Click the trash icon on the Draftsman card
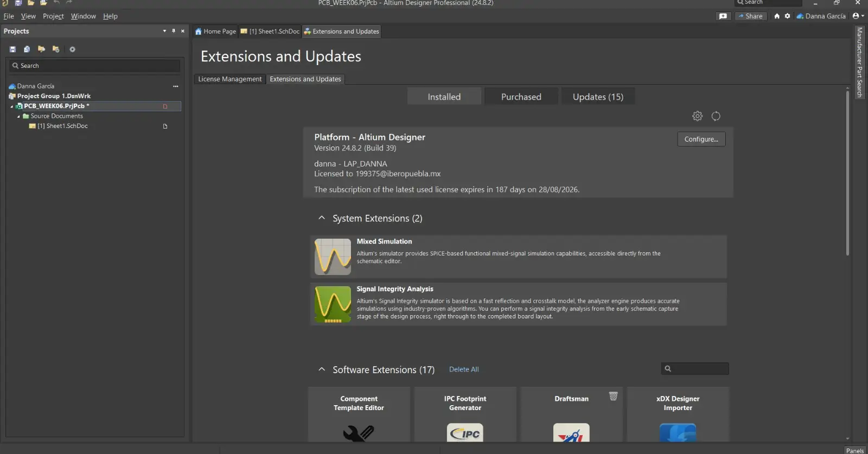Screen dimensions: 868x454 614,397
